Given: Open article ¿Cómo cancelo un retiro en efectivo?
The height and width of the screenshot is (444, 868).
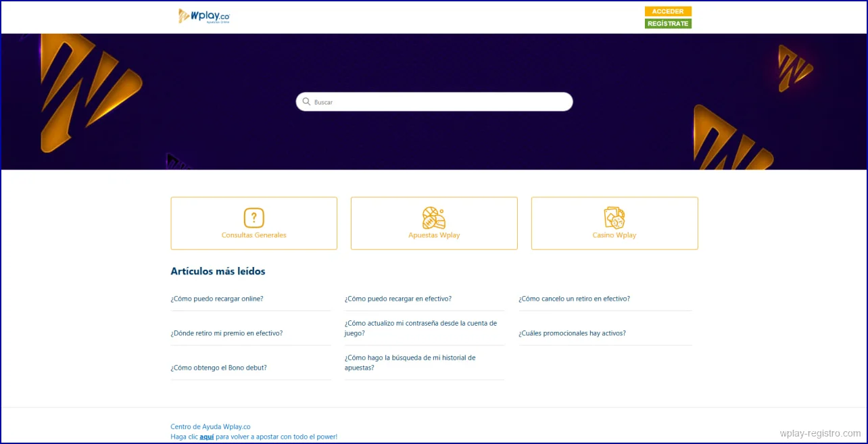Looking at the screenshot, I should point(574,299).
